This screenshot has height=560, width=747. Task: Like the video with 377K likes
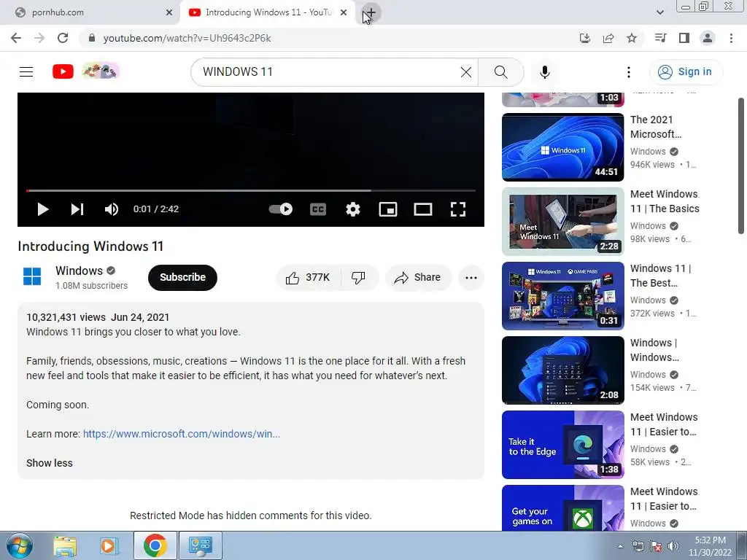coord(309,278)
